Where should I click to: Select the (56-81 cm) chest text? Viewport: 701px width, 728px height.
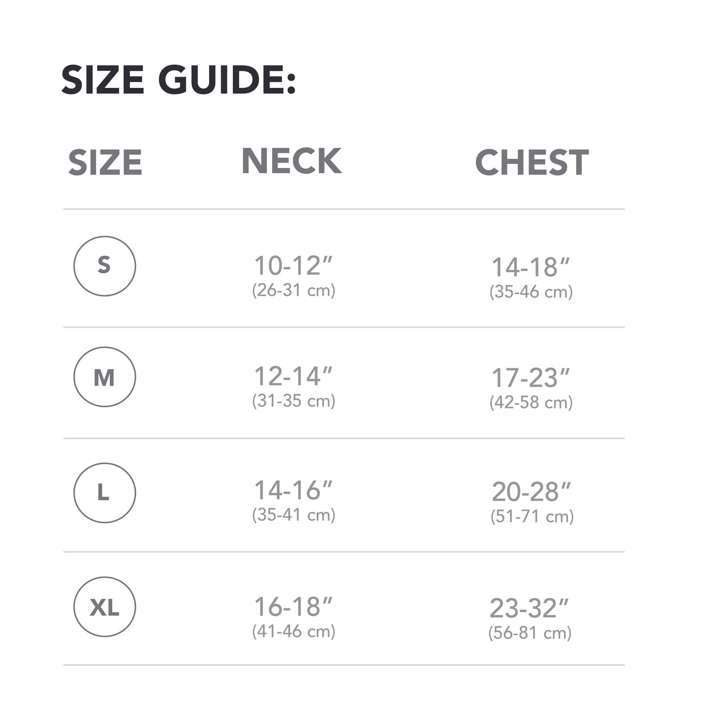click(530, 633)
